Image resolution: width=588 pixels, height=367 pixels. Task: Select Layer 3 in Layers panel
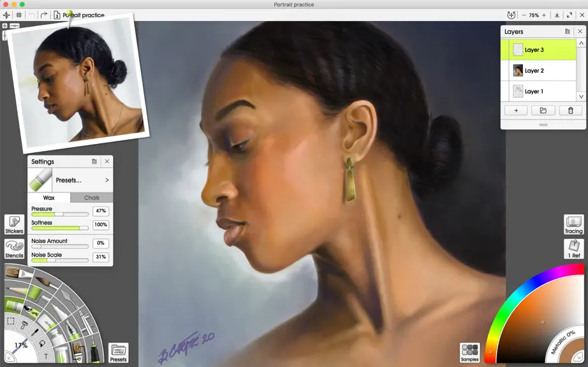point(538,50)
